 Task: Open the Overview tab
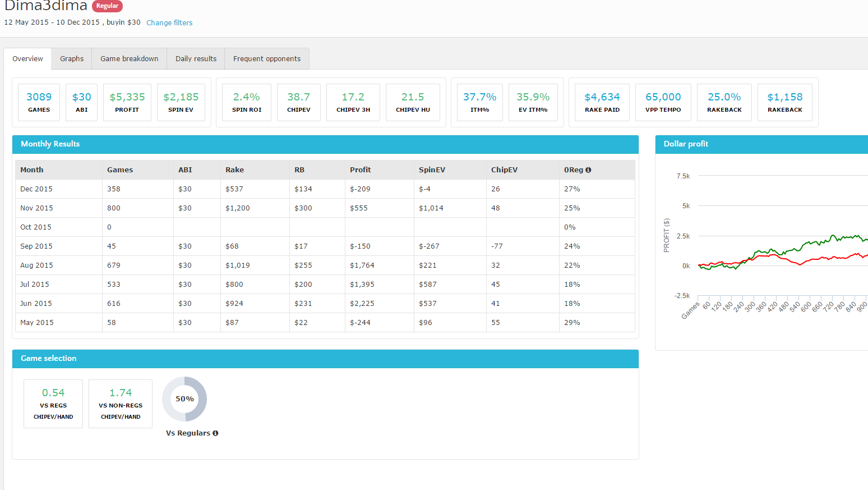click(x=27, y=59)
